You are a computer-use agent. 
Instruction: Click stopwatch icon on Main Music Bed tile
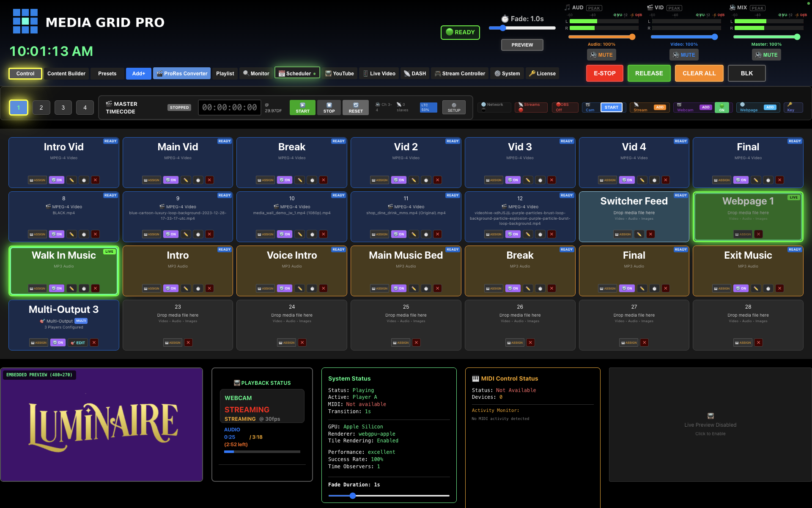(426, 288)
